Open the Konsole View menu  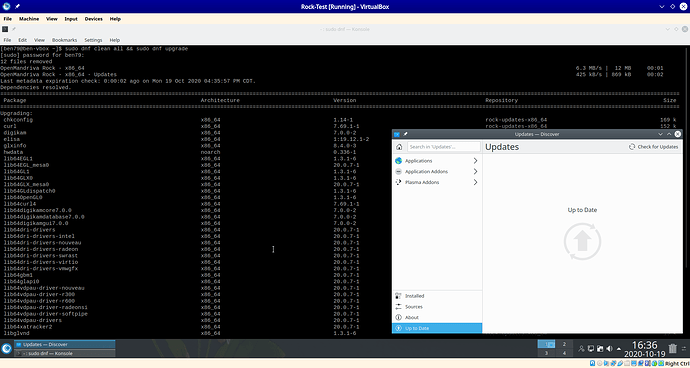coord(39,40)
